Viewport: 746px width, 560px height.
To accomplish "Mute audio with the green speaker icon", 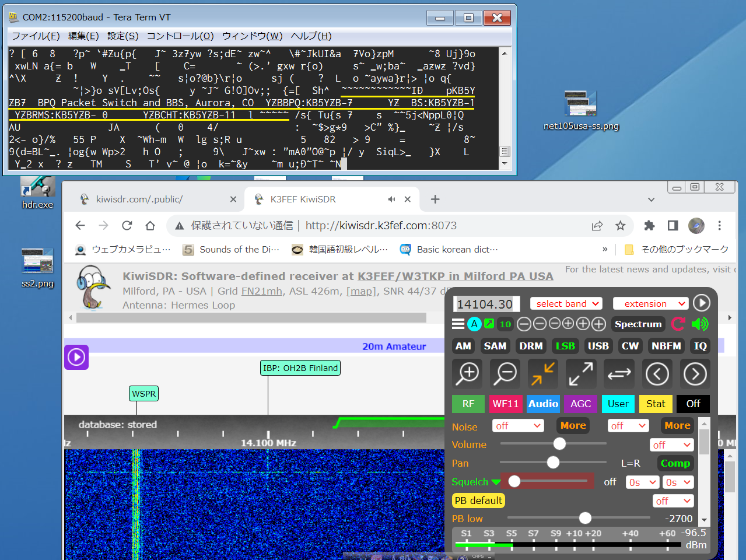I will pyautogui.click(x=699, y=324).
